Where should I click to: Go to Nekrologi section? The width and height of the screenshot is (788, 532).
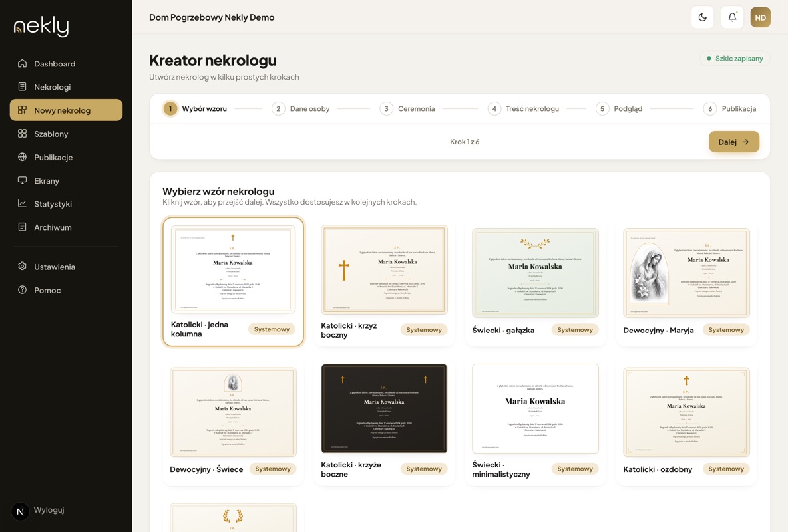click(x=66, y=87)
